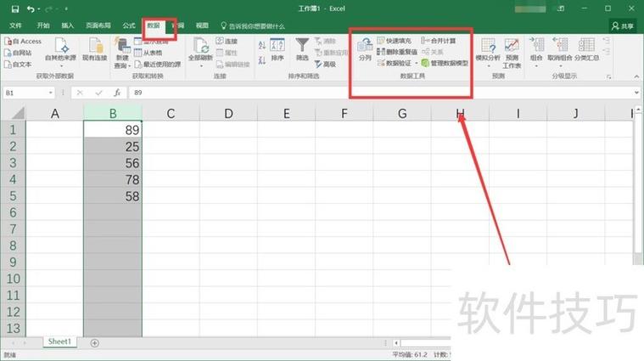Switch to the 开始 (Home) tab

[x=43, y=25]
